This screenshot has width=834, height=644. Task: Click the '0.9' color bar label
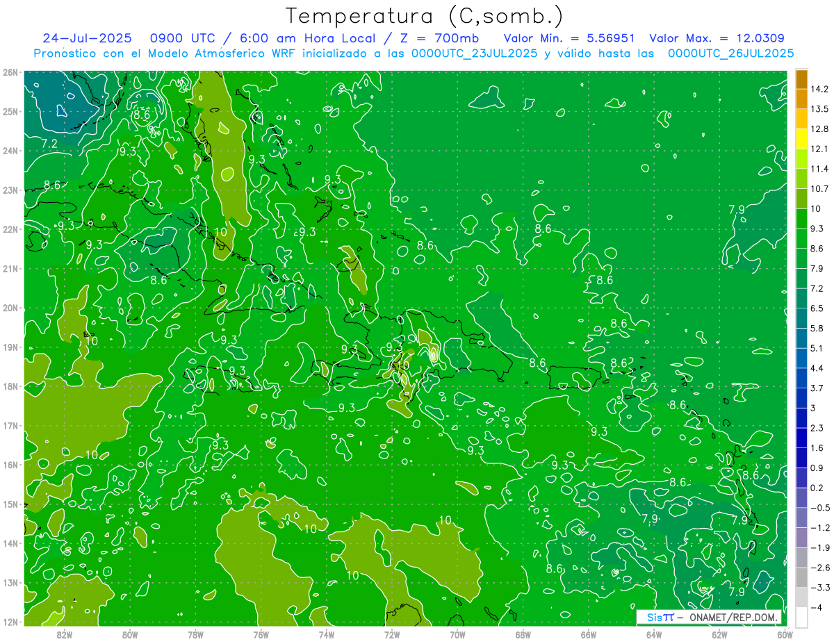coord(817,467)
